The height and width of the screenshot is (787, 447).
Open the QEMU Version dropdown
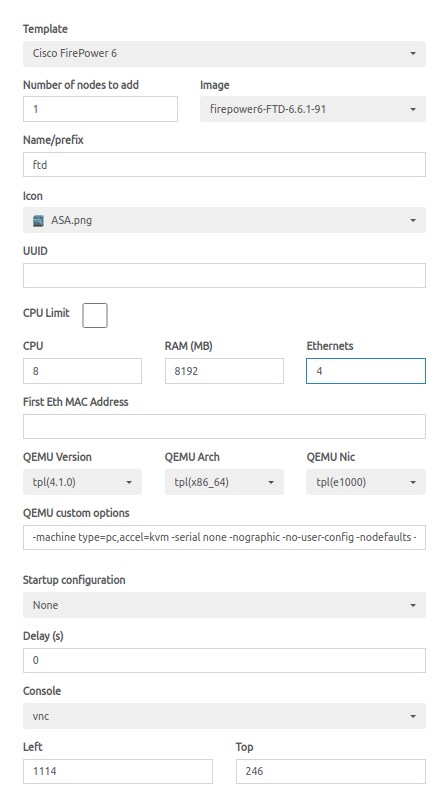tap(82, 482)
